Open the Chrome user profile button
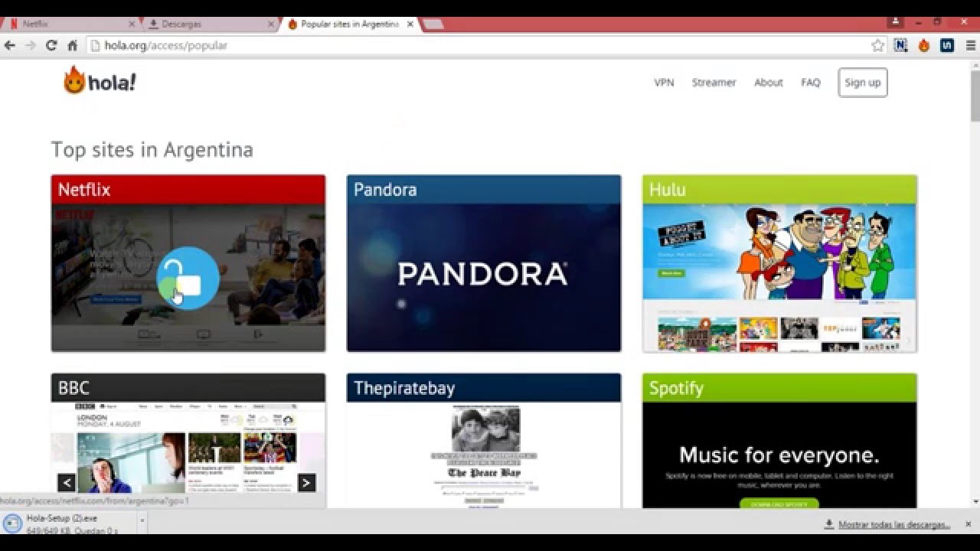This screenshot has width=980, height=551. point(897,22)
